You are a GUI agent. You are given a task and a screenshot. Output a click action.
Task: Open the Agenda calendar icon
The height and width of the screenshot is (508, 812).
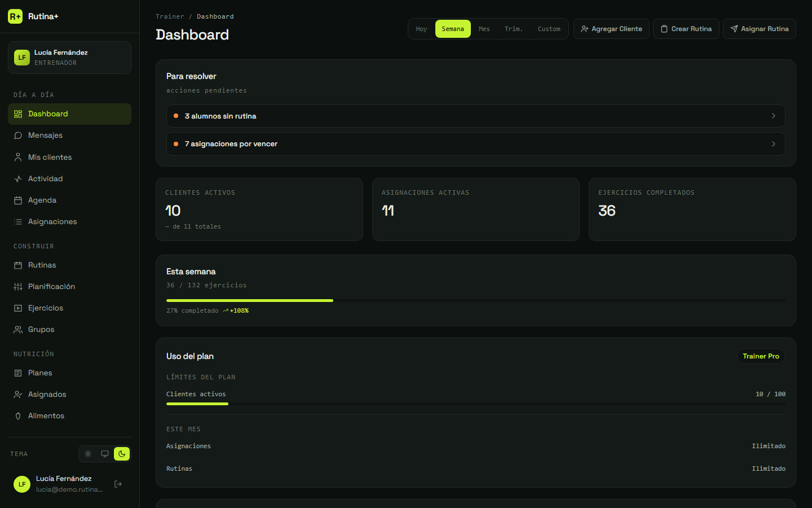18,200
